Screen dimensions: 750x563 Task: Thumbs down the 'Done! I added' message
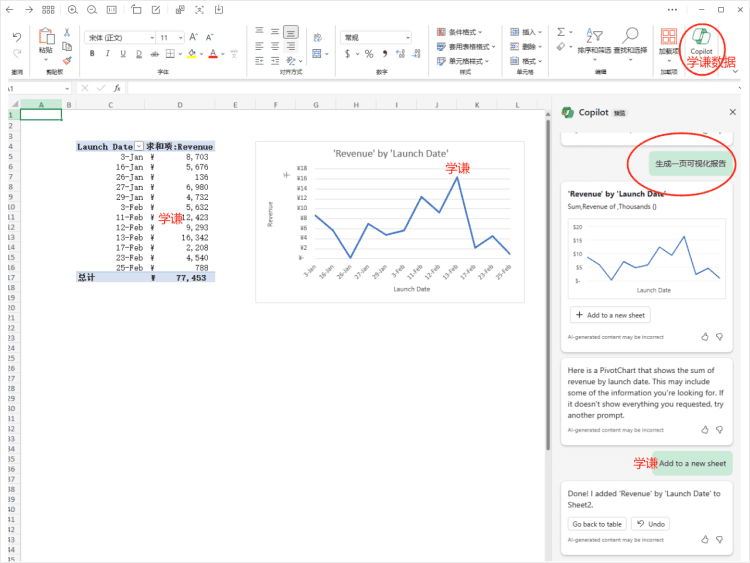point(719,539)
